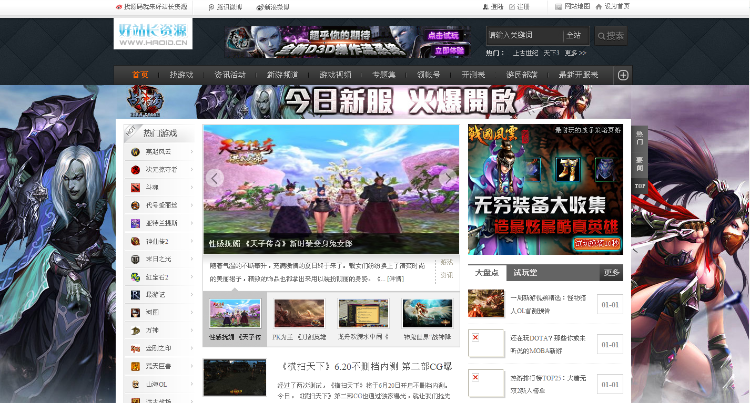Click the green gems icon beside 红宝石2
This screenshot has height=403, width=750.
click(135, 277)
